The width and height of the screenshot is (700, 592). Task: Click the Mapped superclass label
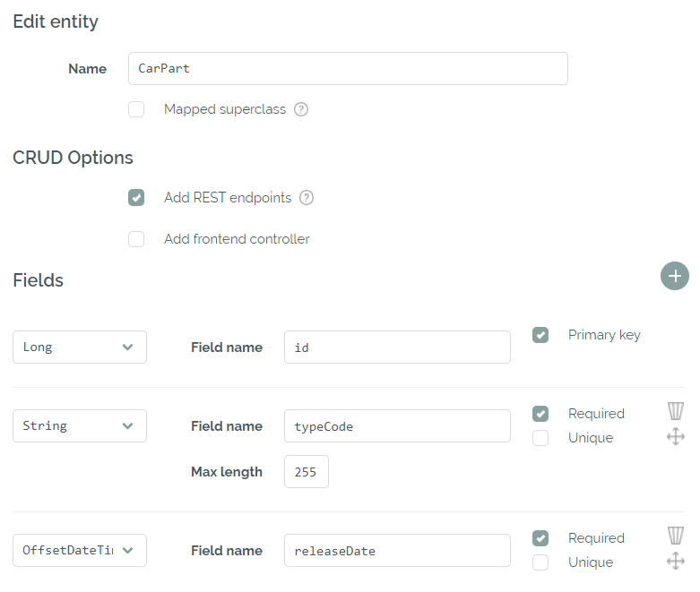[225, 109]
